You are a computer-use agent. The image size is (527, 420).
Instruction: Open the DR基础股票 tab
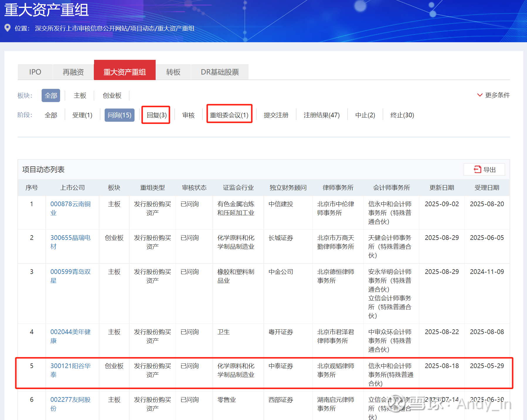220,72
